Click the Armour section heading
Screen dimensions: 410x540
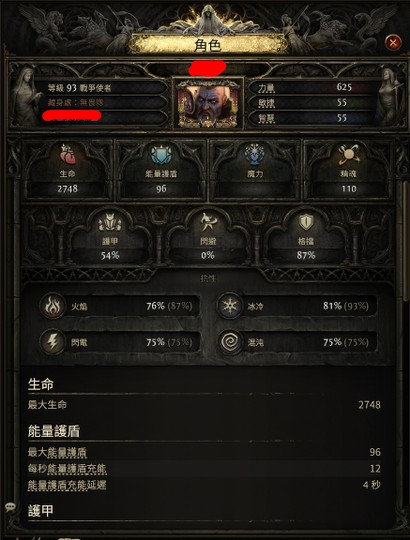pos(41,511)
